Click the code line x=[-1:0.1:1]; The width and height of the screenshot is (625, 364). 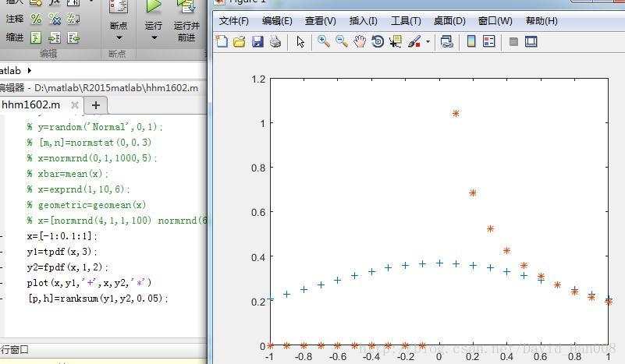pyautogui.click(x=62, y=236)
